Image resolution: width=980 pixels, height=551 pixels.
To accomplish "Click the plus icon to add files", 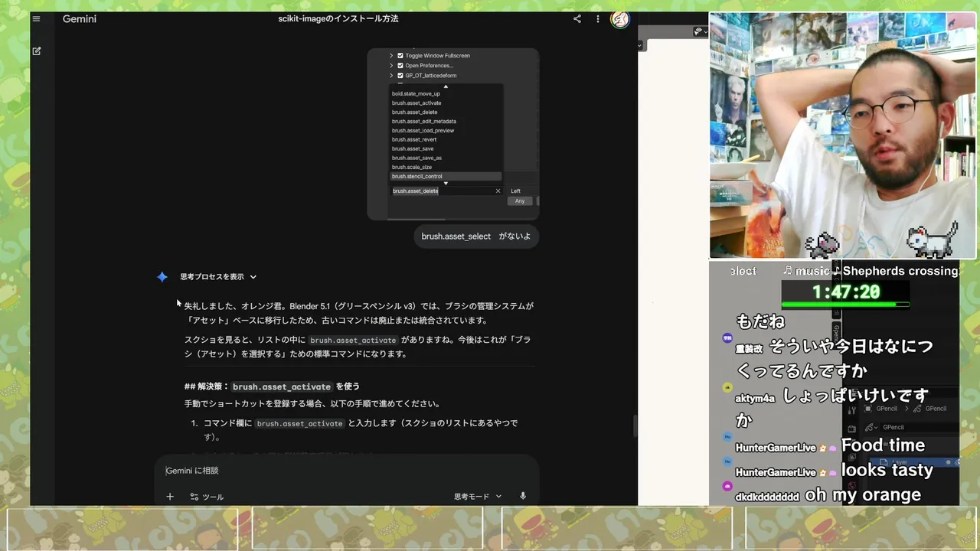I will tap(170, 497).
